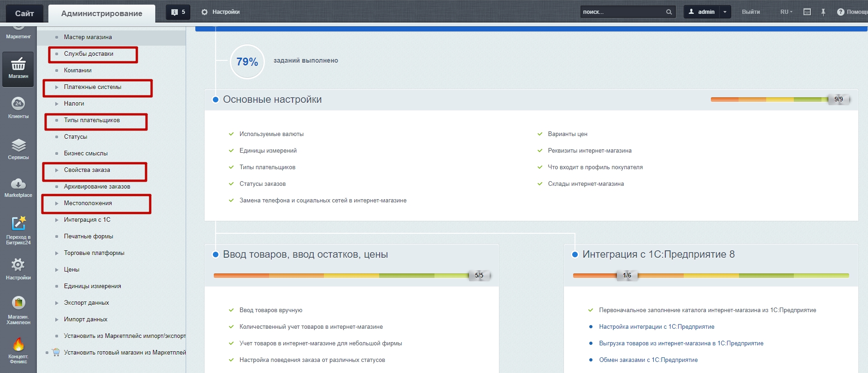The width and height of the screenshot is (868, 373).
Task: Open notifications counter showing 5
Action: pos(178,12)
